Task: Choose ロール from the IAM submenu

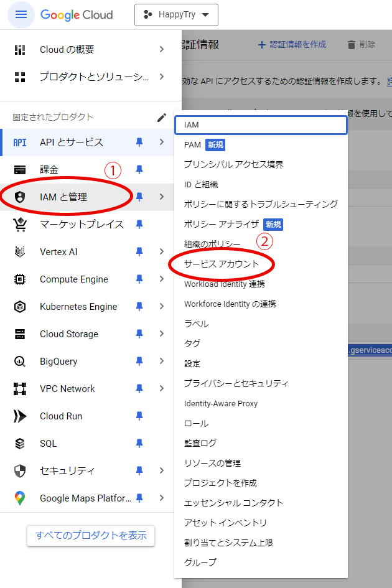Action: pyautogui.click(x=196, y=423)
